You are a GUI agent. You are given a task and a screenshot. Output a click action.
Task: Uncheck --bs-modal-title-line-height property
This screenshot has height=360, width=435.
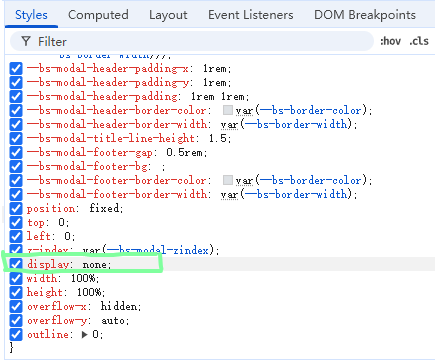pos(16,139)
